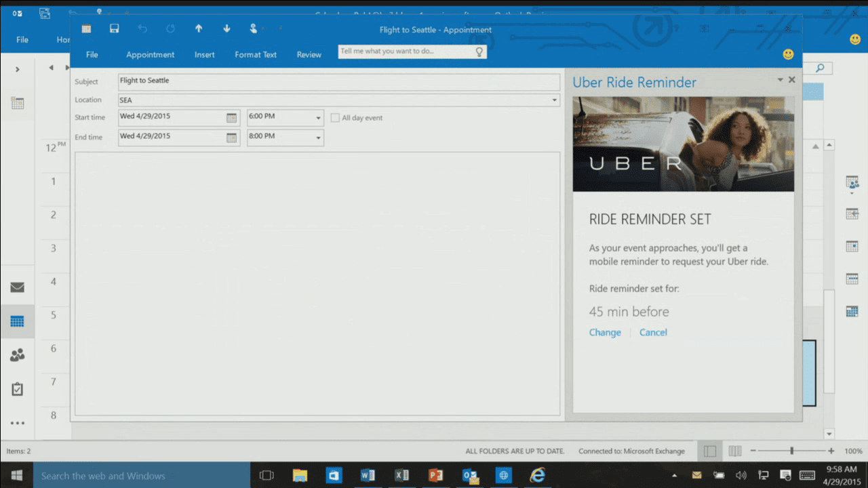Open Word from taskbar
Screen dimensions: 868x488
click(x=368, y=475)
